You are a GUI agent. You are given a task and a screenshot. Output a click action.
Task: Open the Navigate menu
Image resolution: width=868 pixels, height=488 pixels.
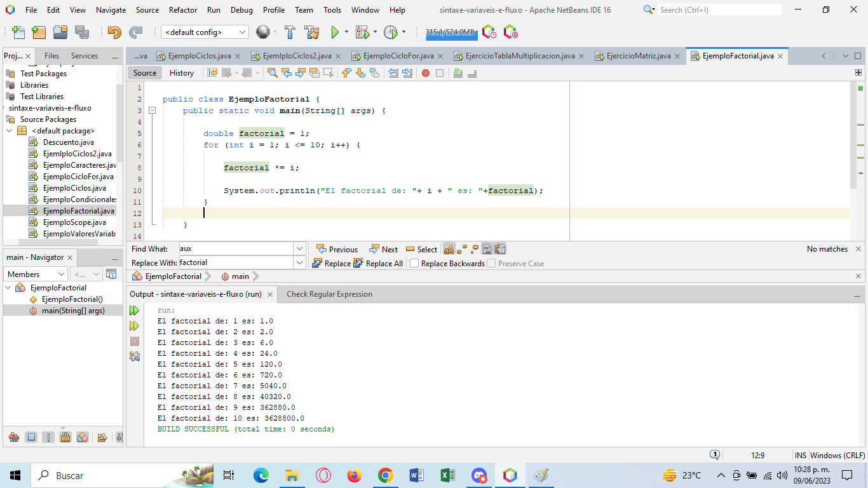111,10
